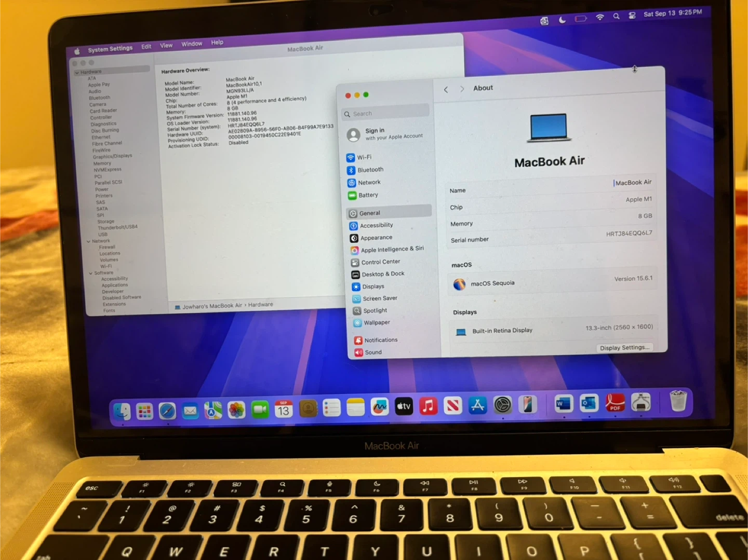748x560 pixels.
Task: Click the menu bar clock Sat Sep 13
Action: [673, 13]
